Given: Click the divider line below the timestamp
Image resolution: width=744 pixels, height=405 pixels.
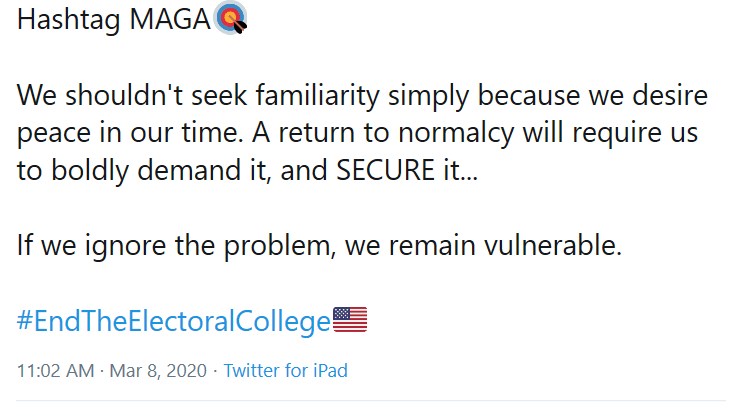Looking at the screenshot, I should point(372,402).
